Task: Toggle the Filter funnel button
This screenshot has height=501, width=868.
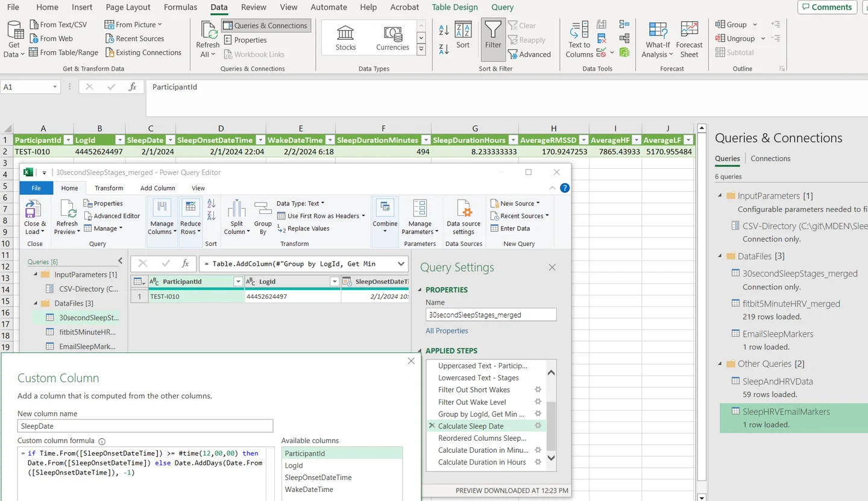Action: click(493, 40)
